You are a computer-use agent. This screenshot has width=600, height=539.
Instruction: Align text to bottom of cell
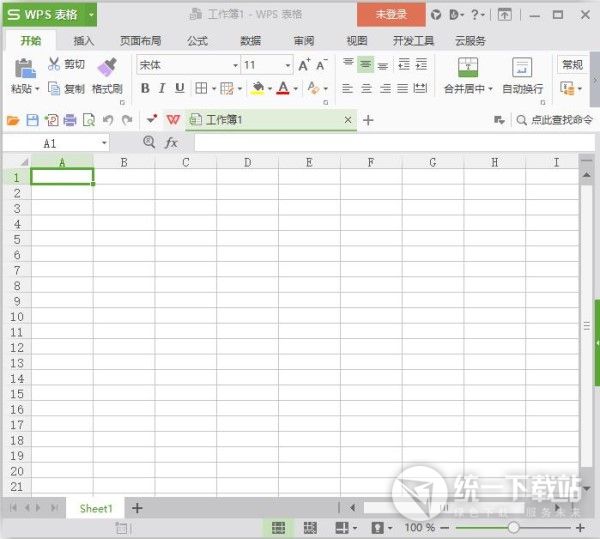[383, 65]
